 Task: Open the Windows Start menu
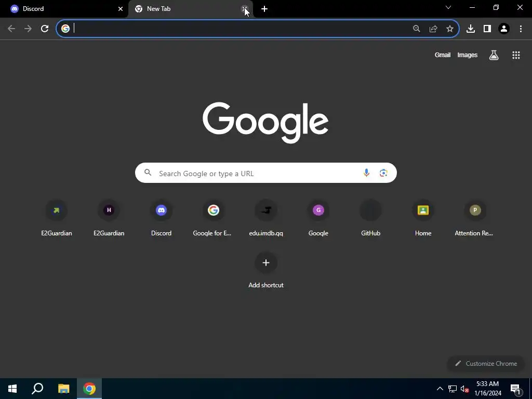(x=12, y=389)
